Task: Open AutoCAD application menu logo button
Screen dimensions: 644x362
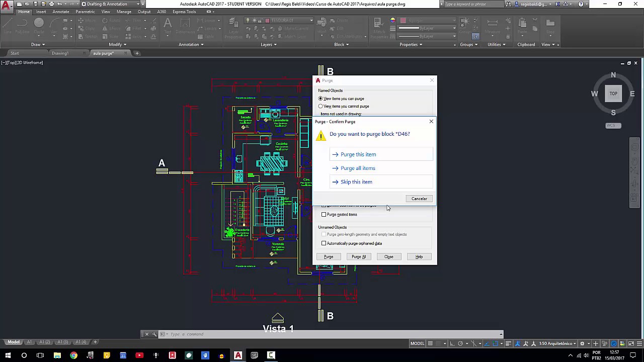Action: click(7, 6)
